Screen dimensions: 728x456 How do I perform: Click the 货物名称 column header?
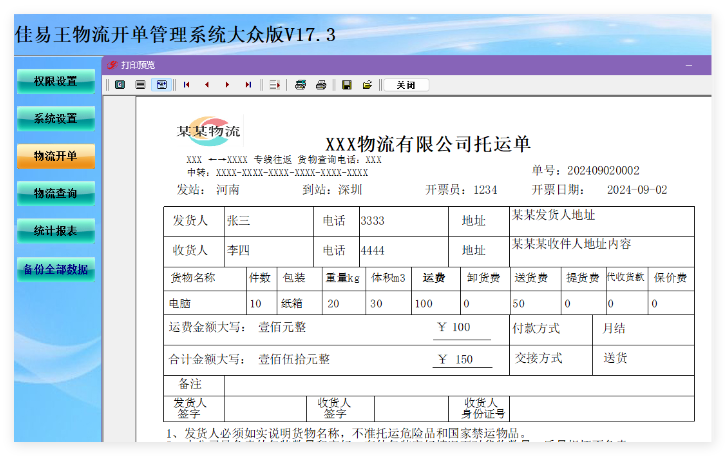(x=193, y=278)
